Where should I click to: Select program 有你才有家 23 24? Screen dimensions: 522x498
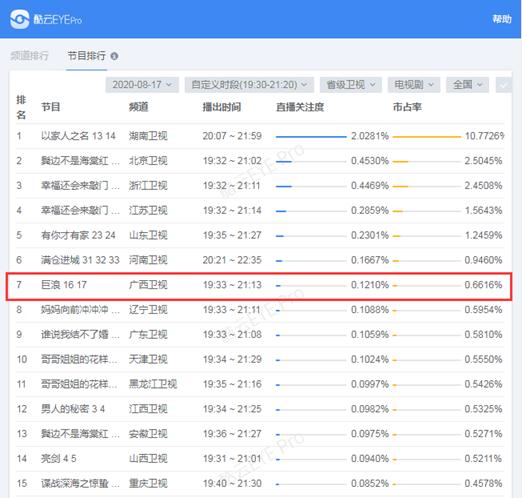click(x=78, y=235)
